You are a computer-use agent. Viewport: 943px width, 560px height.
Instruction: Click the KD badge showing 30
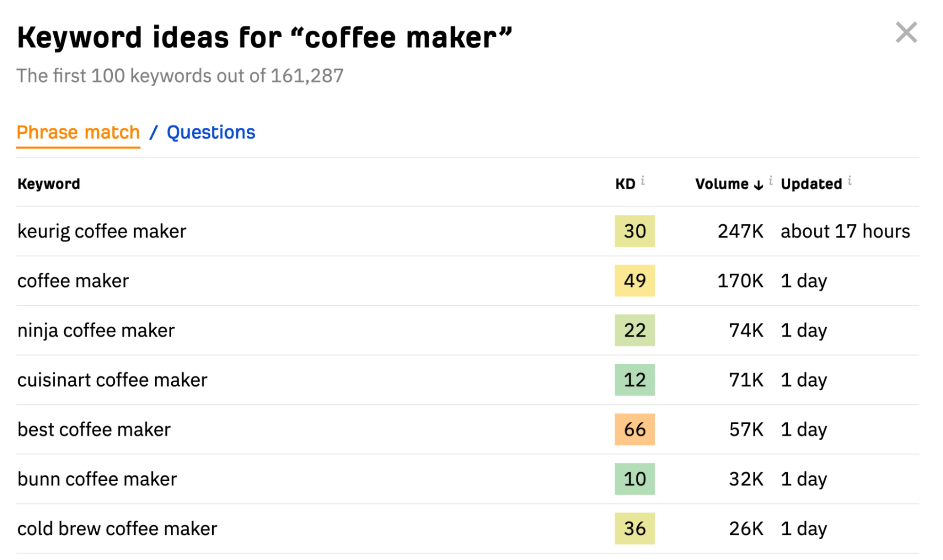coord(634,231)
